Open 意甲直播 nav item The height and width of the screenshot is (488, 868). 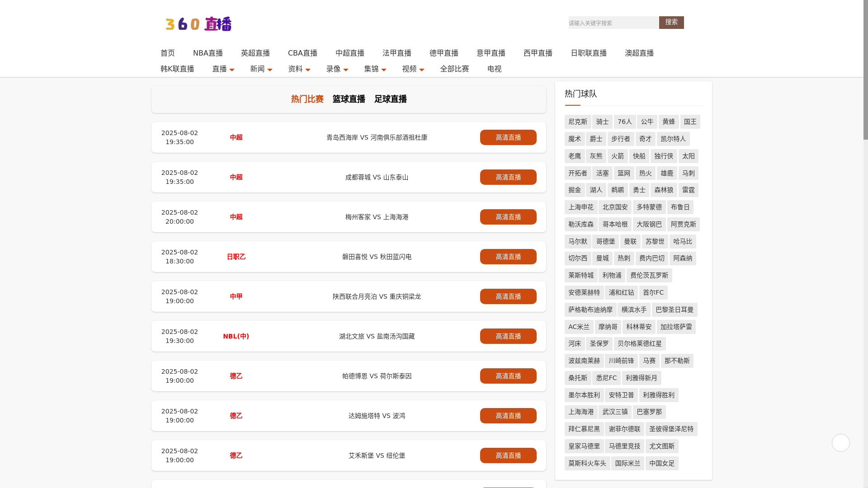tap(491, 53)
